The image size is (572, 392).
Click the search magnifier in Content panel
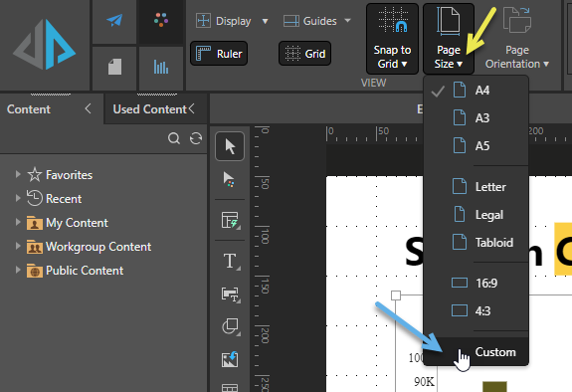tap(174, 138)
